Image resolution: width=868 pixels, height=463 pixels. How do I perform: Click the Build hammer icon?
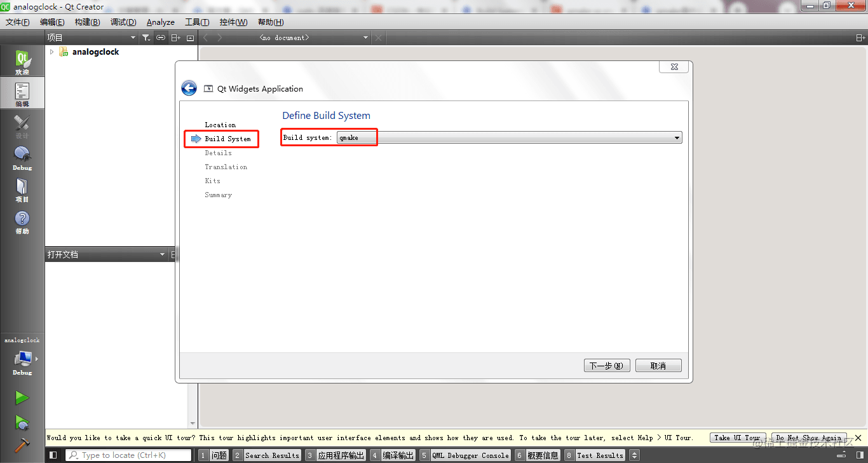coord(22,444)
